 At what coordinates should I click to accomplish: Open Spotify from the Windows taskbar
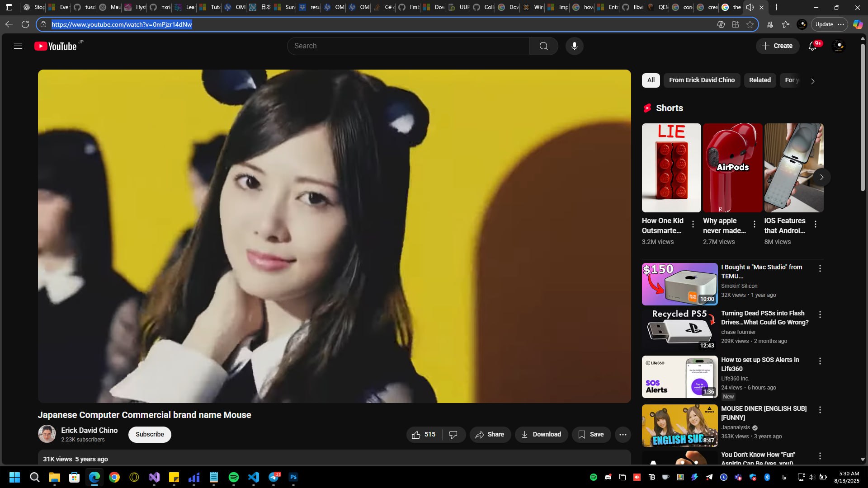click(x=234, y=477)
